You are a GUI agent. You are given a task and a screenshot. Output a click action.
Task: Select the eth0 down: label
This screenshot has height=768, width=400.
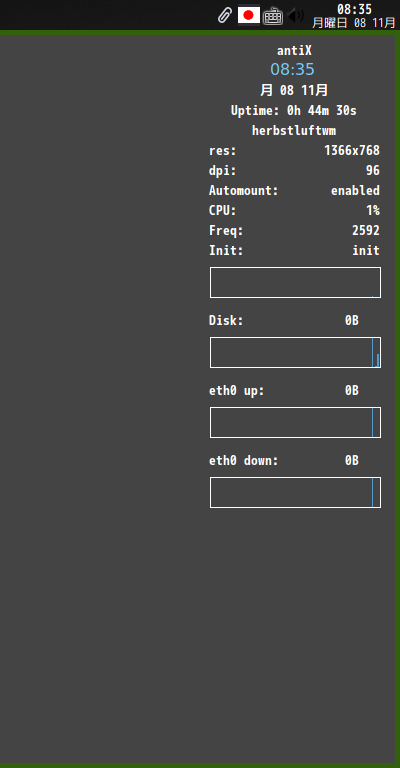click(x=244, y=461)
